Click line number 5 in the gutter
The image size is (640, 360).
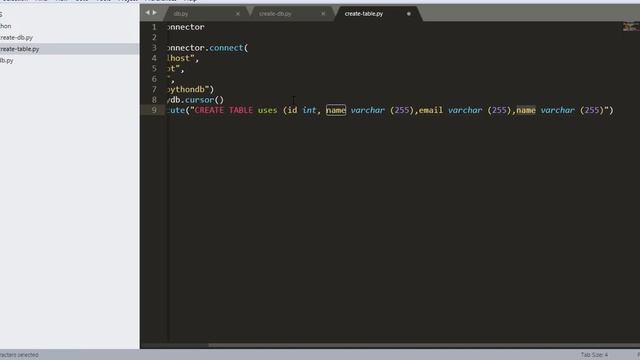tap(154, 69)
